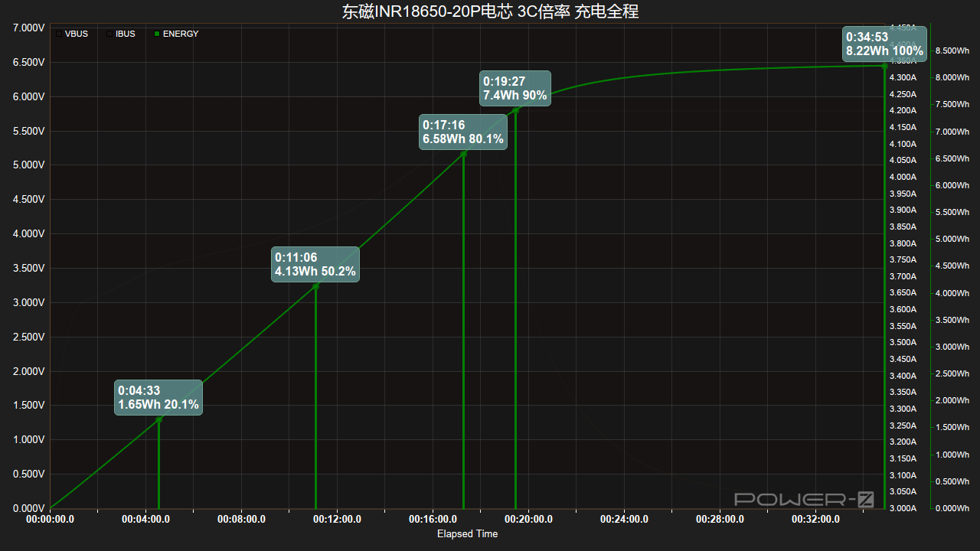Toggle the VBUS legend swatch
The image size is (980, 551).
[59, 34]
